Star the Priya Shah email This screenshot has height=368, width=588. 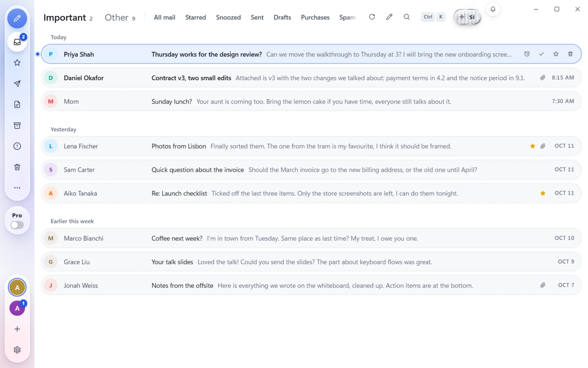pyautogui.click(x=556, y=54)
